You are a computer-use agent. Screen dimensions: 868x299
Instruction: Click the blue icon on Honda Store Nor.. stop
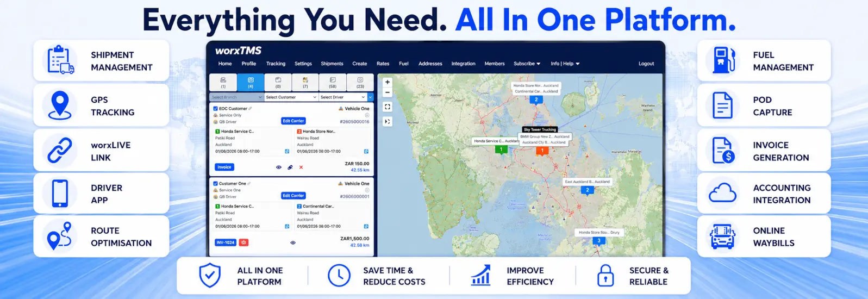(x=366, y=152)
